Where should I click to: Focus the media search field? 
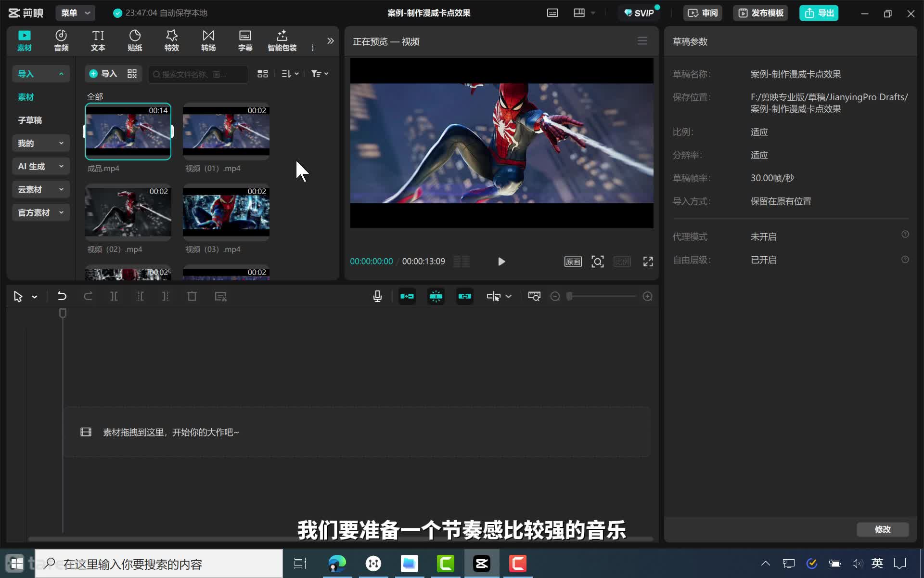coord(198,74)
